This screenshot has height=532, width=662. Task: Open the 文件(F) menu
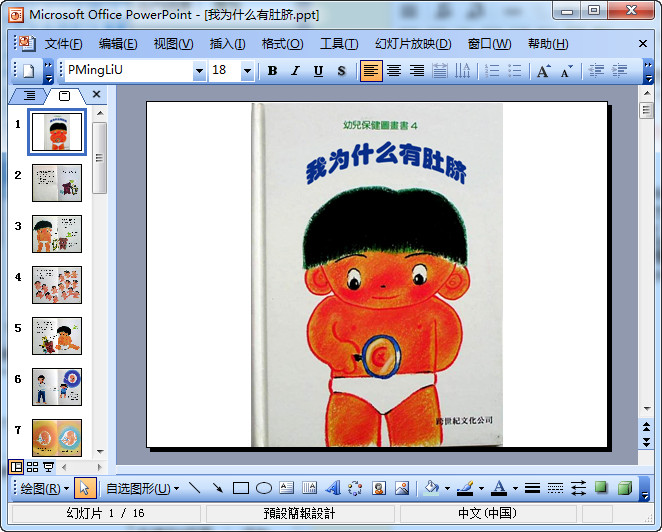pyautogui.click(x=64, y=43)
